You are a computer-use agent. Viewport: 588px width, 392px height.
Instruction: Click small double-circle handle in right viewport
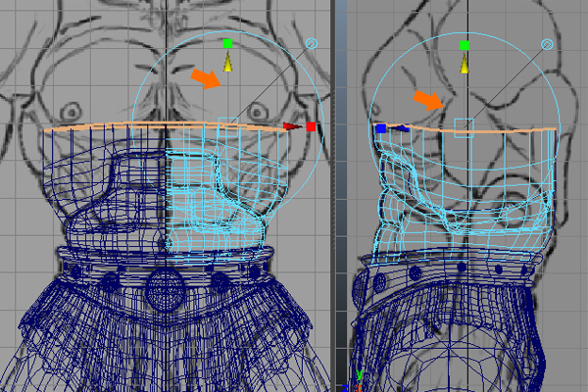tap(548, 45)
